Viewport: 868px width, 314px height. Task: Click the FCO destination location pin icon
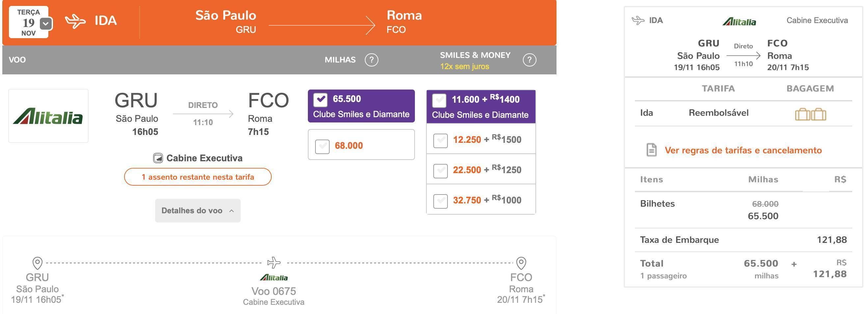click(x=521, y=263)
